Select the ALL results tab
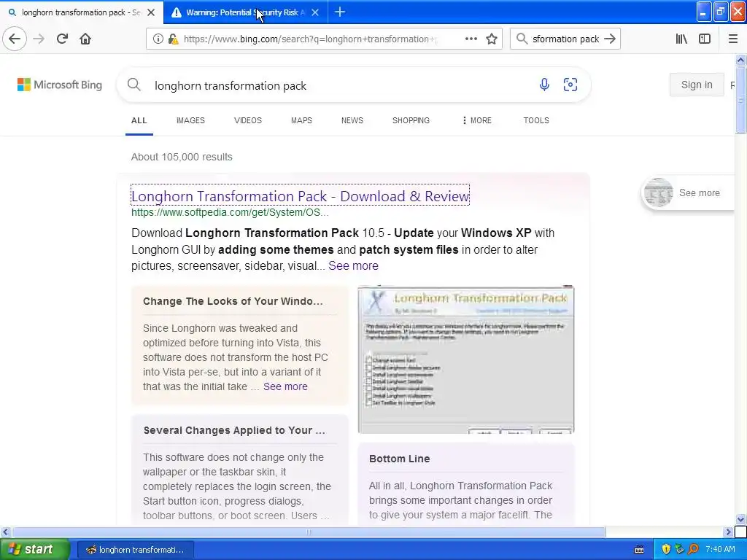Viewport: 747px width, 560px height. [x=139, y=120]
